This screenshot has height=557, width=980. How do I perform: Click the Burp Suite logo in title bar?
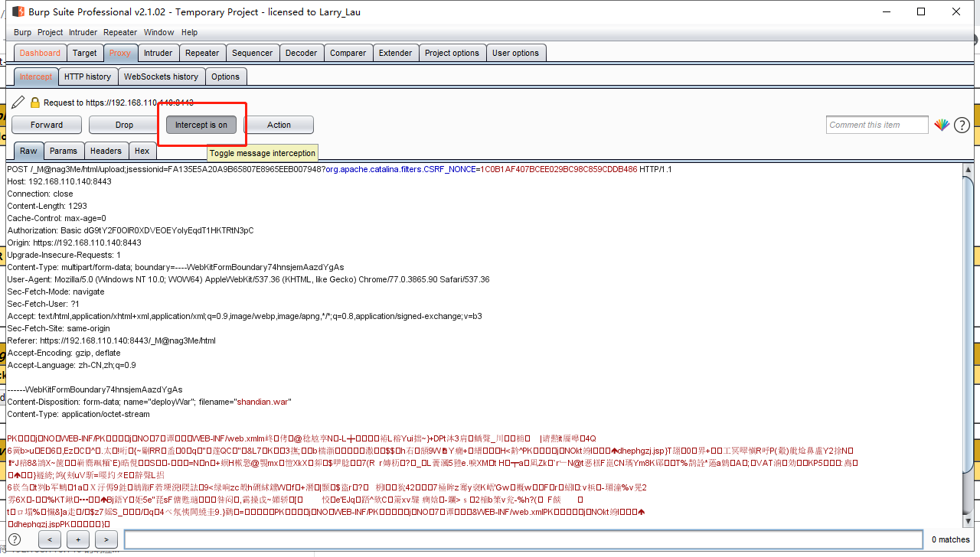pos(18,11)
